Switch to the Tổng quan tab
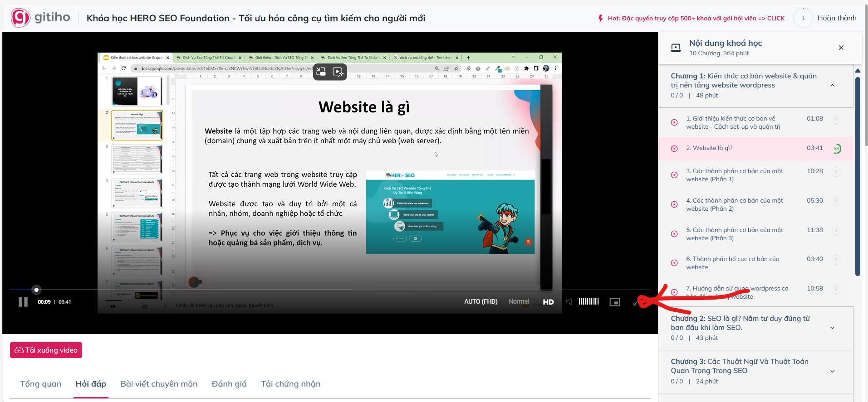Screen dimensions: 868x402 click(41, 384)
